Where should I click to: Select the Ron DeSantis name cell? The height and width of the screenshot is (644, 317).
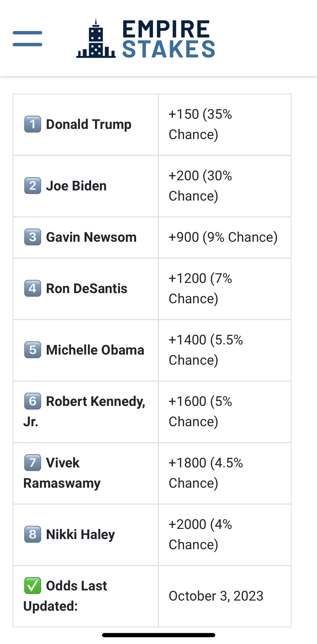click(86, 289)
